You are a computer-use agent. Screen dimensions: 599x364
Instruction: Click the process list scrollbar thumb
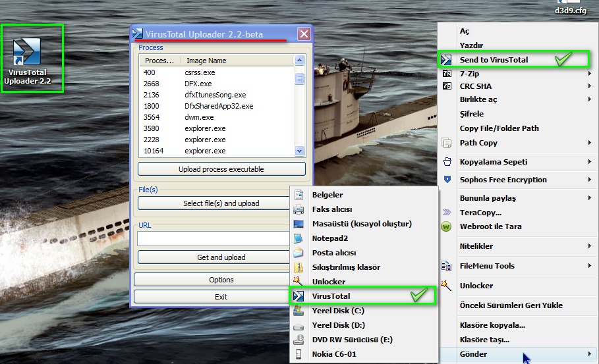click(x=299, y=78)
